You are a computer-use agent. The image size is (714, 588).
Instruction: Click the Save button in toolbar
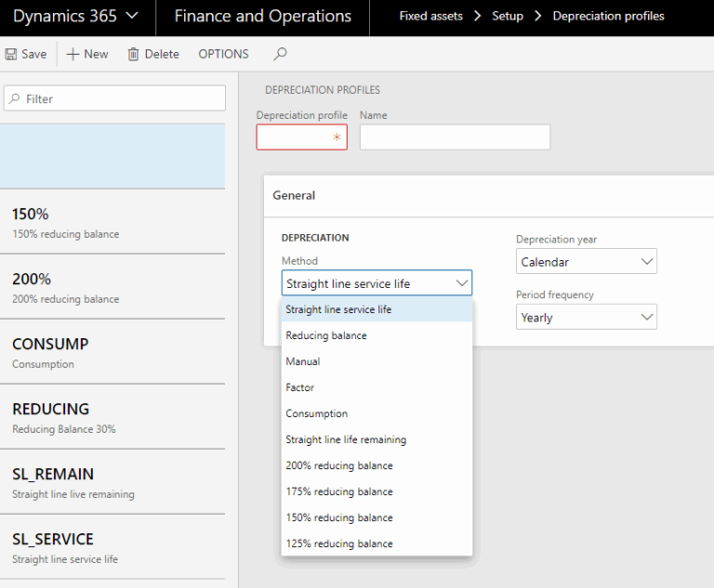pos(26,54)
